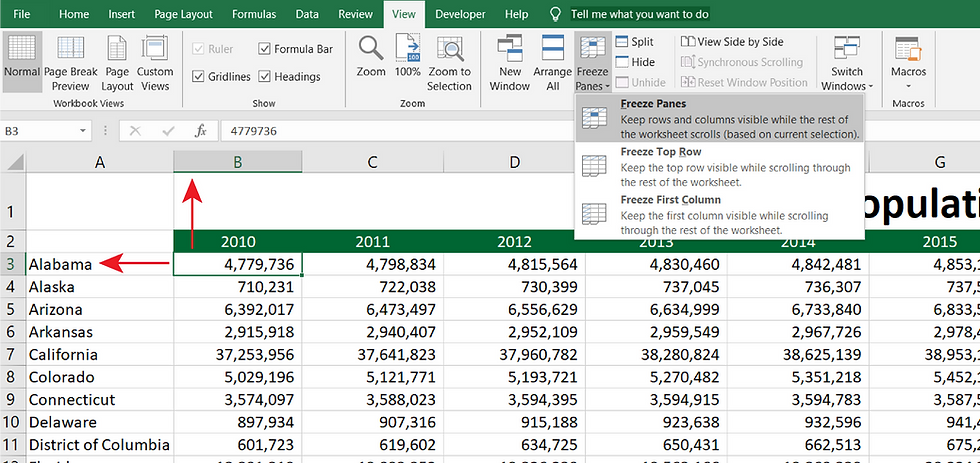
Task: Choose Freeze First Column option
Action: (719, 214)
